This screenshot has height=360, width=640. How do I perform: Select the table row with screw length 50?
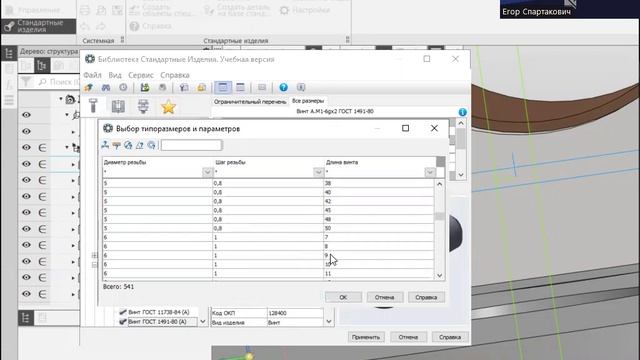[x=268, y=228]
